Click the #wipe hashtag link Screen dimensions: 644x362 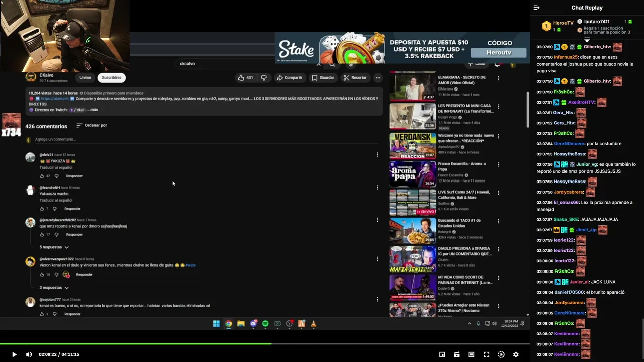pyautogui.click(x=190, y=265)
